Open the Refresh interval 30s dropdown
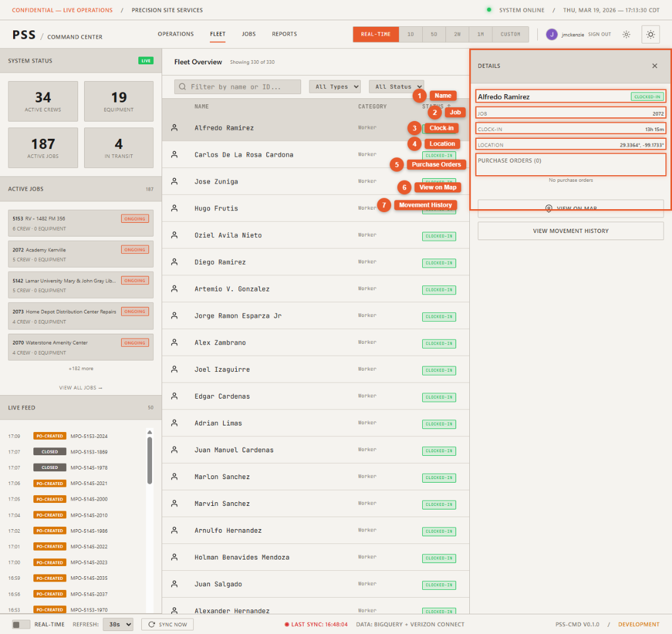672x634 pixels. click(x=117, y=624)
